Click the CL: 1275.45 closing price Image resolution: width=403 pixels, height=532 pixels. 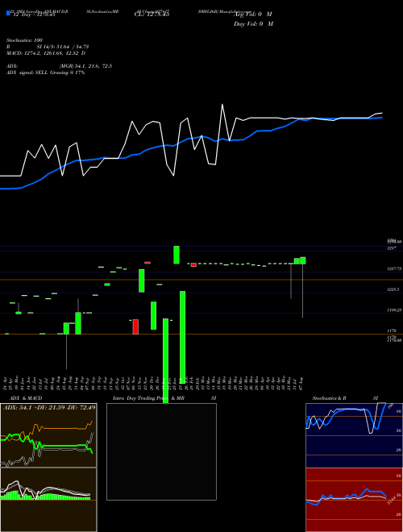point(152,15)
